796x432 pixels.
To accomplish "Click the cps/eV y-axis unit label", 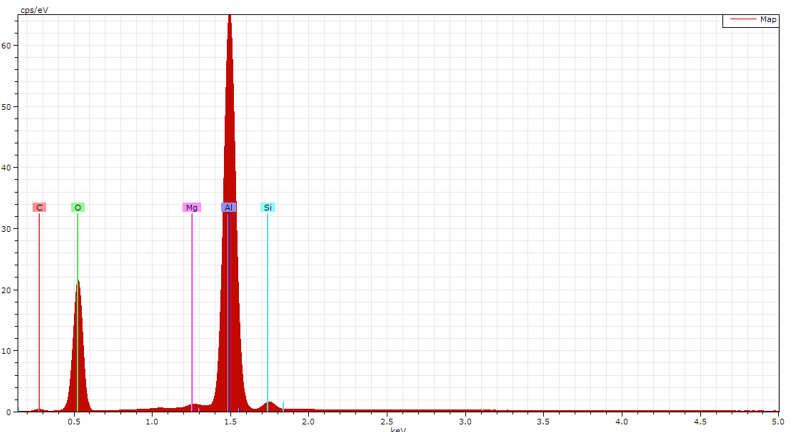I will tap(34, 9).
